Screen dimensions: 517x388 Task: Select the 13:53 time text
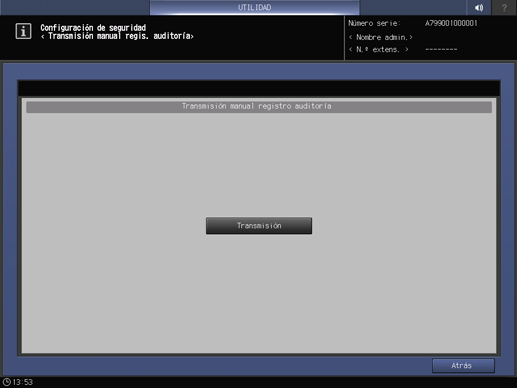coord(23,382)
